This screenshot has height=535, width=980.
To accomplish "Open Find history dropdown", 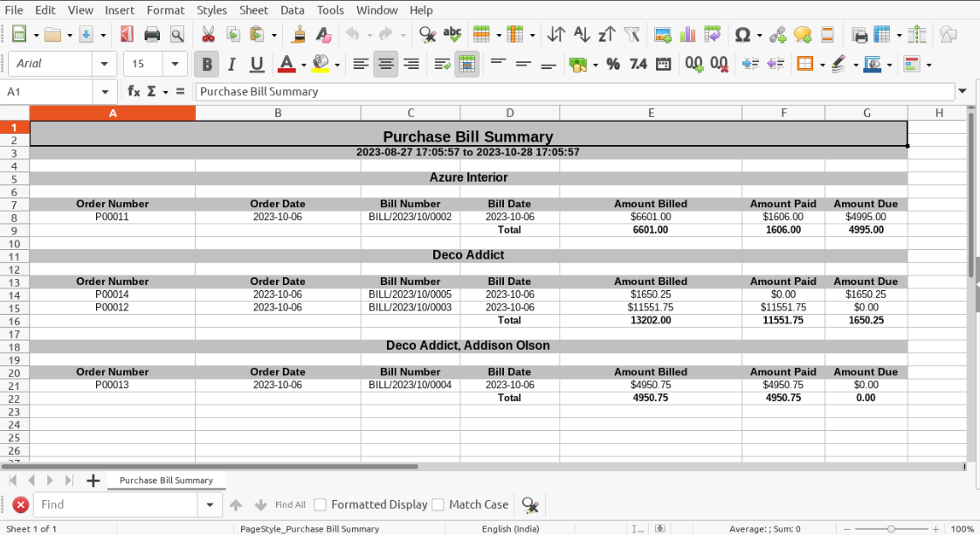I will [x=210, y=504].
